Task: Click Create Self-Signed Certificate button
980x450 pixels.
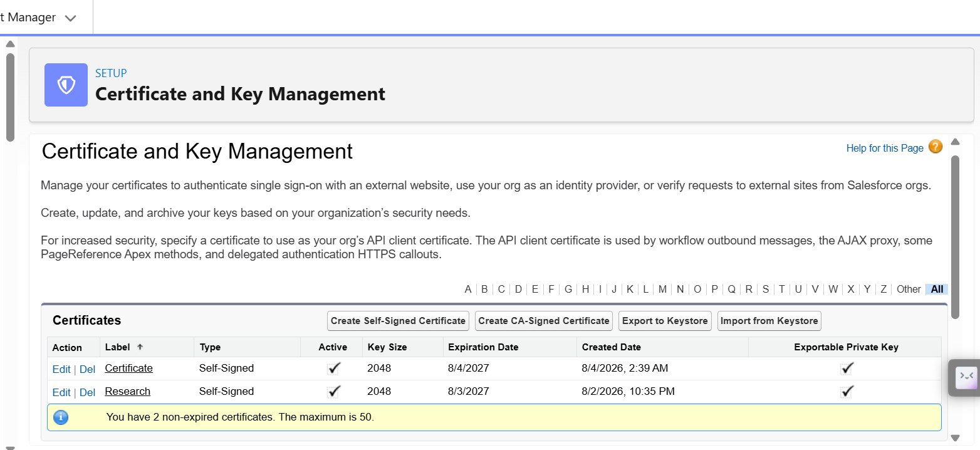Action: click(399, 321)
